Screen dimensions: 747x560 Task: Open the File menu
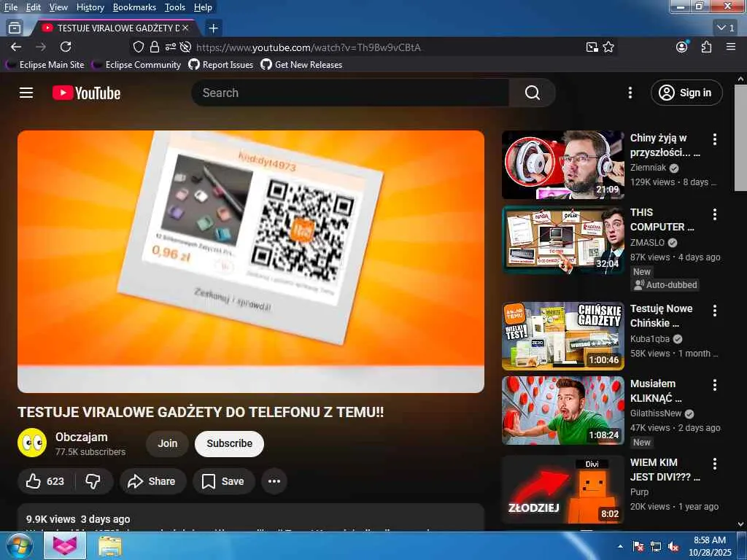coord(10,7)
